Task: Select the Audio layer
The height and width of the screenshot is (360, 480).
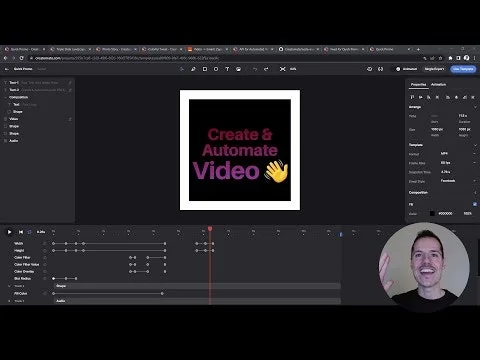Action: coord(37,141)
